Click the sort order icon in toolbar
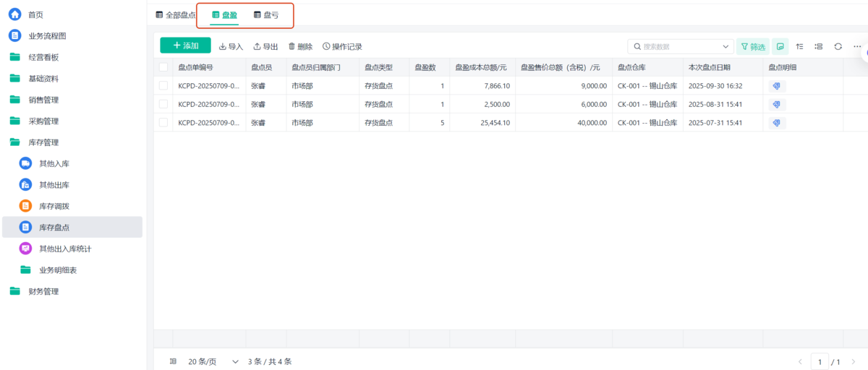 [799, 46]
